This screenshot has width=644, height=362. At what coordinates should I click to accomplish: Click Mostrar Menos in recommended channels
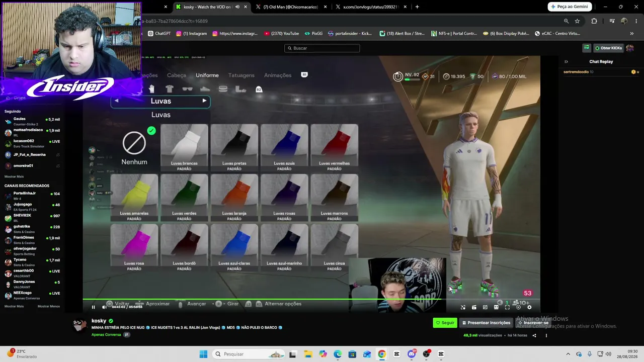tap(49, 306)
